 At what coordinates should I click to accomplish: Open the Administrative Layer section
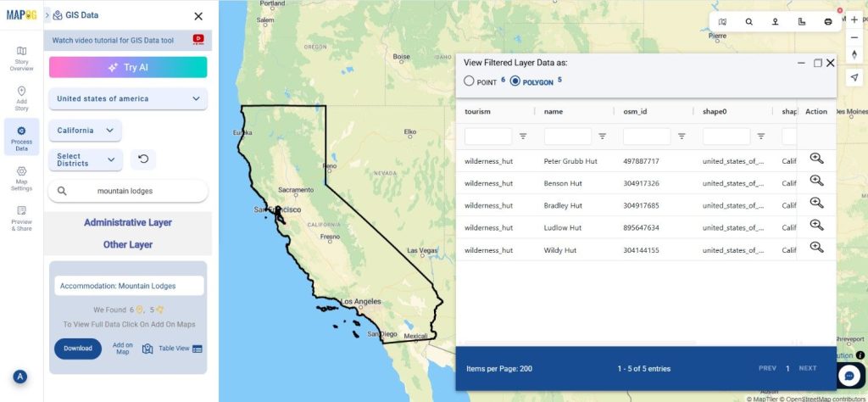[x=127, y=222]
